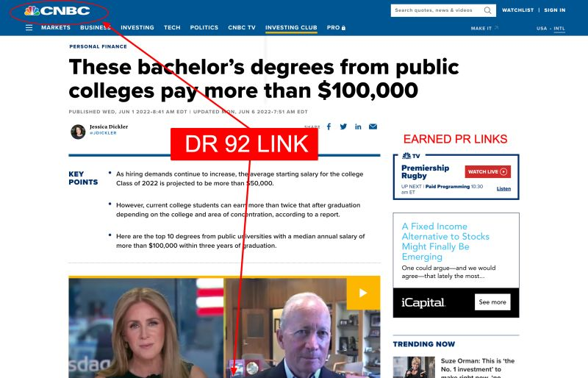The image size is (588, 378).
Task: Click the iCapital logo
Action: click(x=423, y=302)
